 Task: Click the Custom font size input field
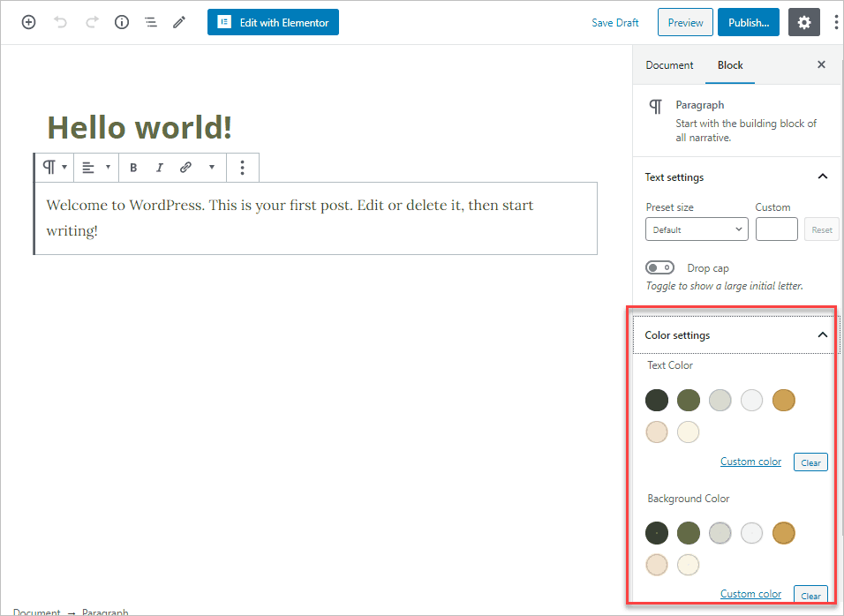tap(776, 229)
